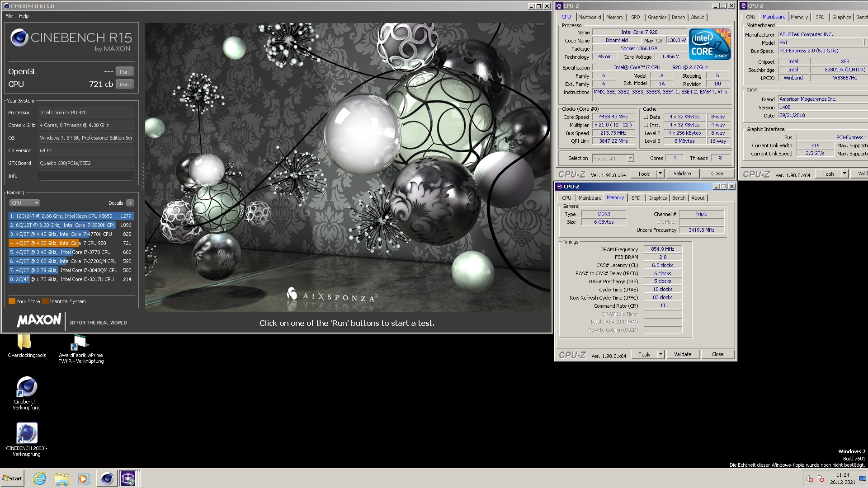
Task: Open Internet Explorer from taskbar
Action: coord(40,479)
